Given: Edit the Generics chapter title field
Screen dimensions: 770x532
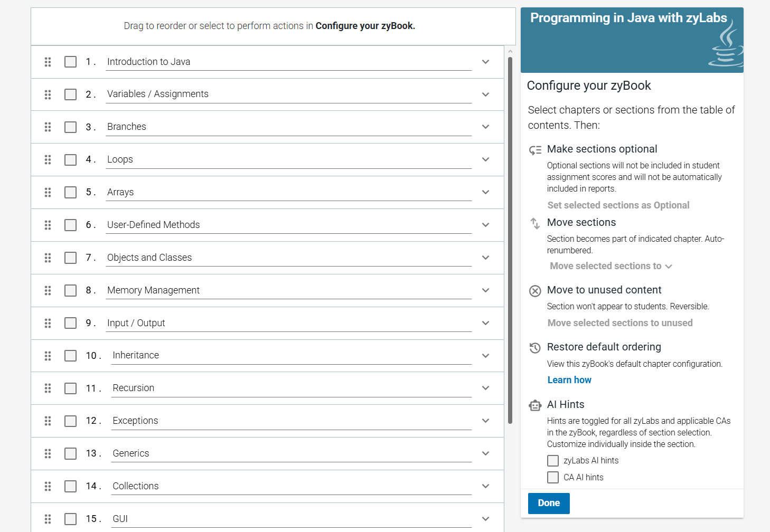Looking at the screenshot, I should pos(292,453).
